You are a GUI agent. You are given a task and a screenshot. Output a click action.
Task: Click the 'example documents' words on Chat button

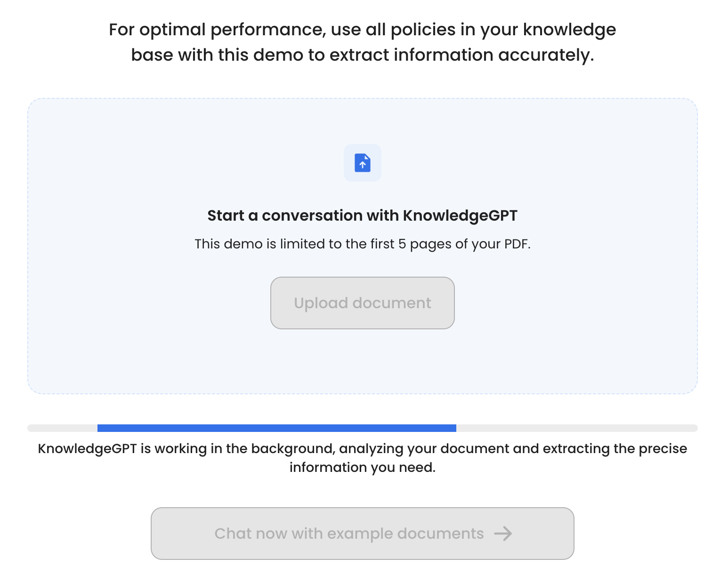(x=405, y=534)
